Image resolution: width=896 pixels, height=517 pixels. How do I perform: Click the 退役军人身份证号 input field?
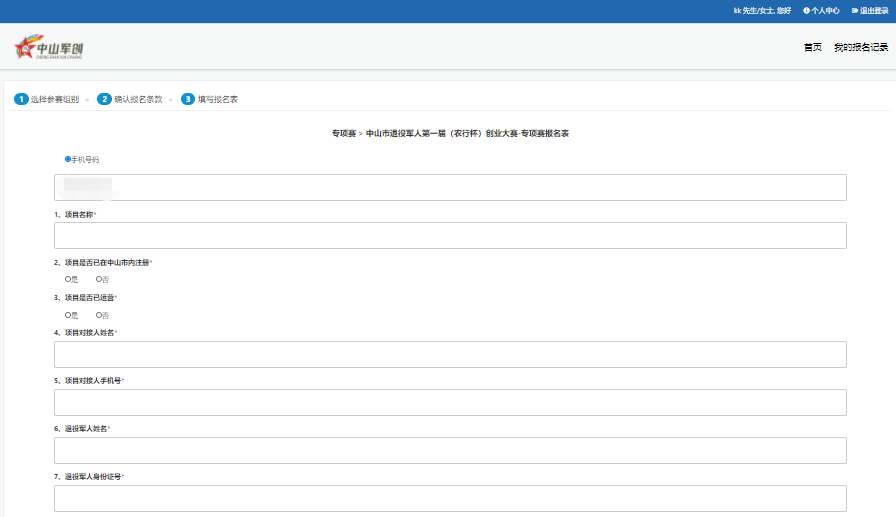coord(450,498)
